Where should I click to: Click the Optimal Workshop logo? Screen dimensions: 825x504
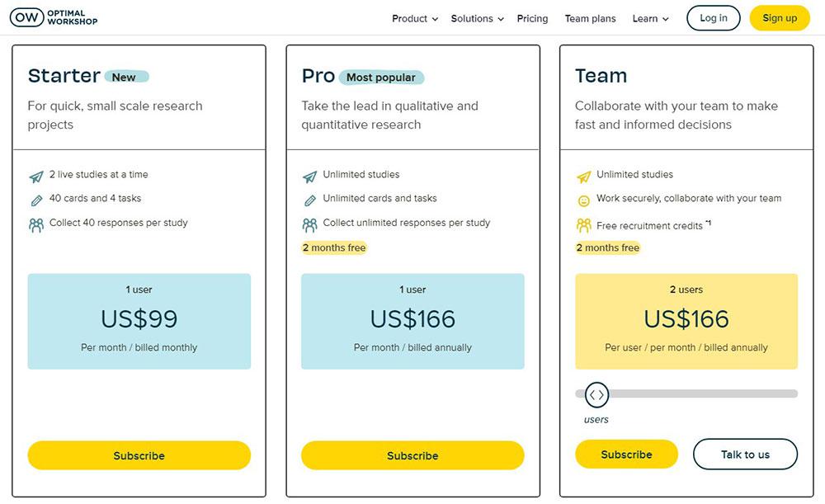[54, 17]
